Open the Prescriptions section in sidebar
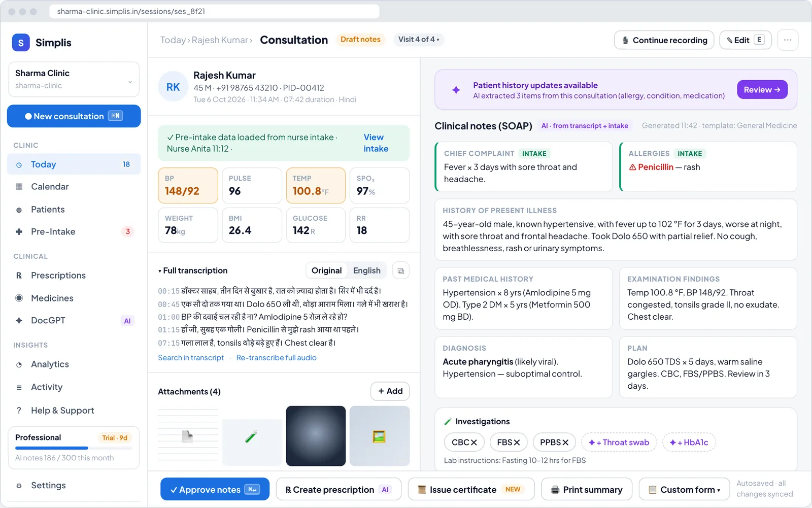Image resolution: width=812 pixels, height=508 pixels. (74, 276)
